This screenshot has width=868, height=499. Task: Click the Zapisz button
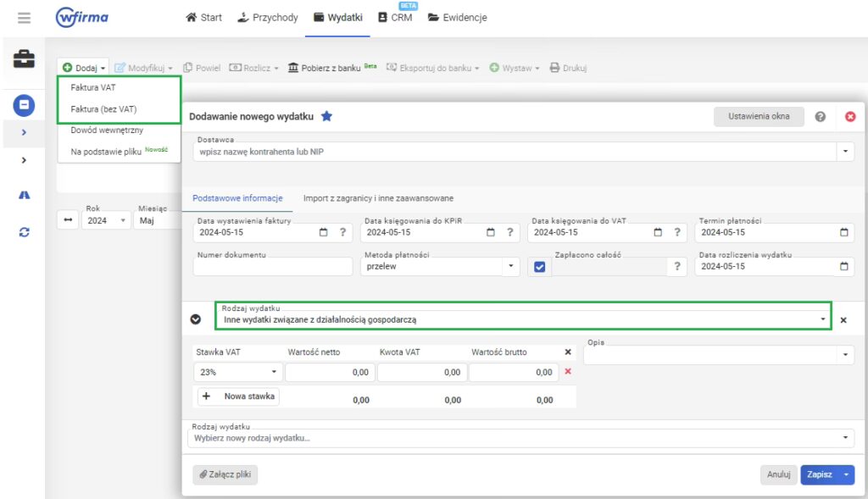819,474
